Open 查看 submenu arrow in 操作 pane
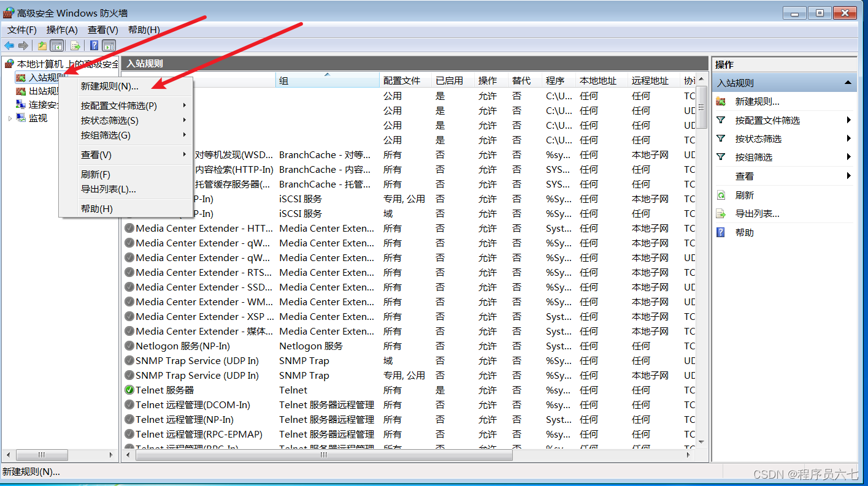Screen dimensions: 868x486 tap(849, 176)
